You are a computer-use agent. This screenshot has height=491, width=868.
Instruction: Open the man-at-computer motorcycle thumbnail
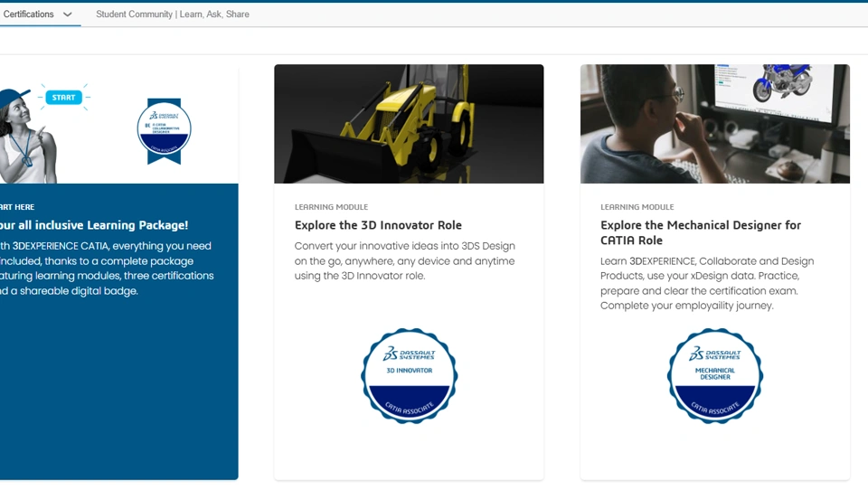pos(714,124)
